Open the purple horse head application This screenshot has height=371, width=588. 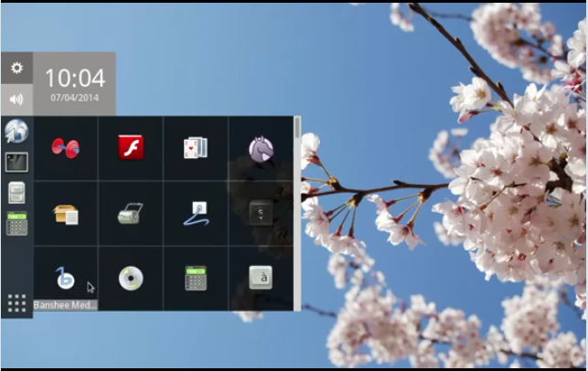coord(261,149)
